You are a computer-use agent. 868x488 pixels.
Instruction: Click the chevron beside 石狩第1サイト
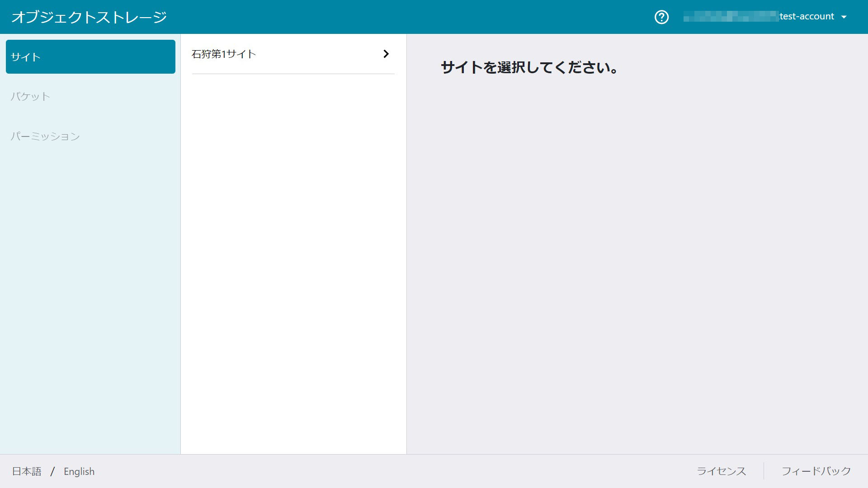pos(386,54)
